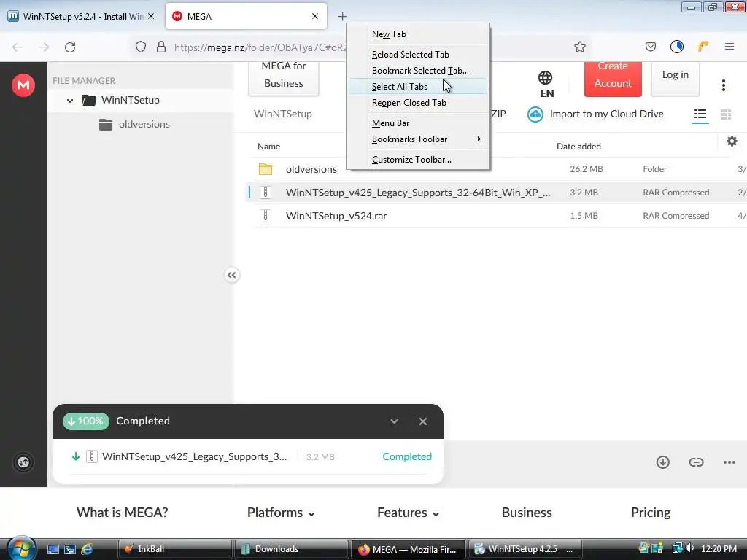747x560 pixels.
Task: Go forward with the forward arrow
Action: point(44,47)
